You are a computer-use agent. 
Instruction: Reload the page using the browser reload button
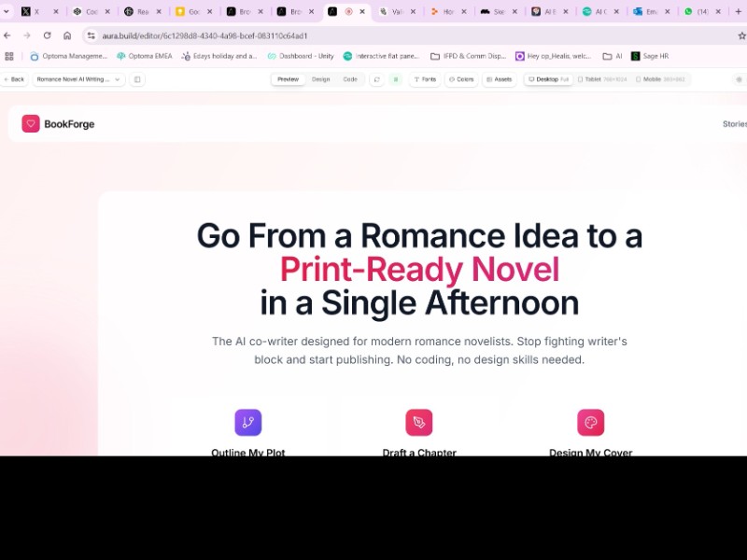pyautogui.click(x=47, y=35)
